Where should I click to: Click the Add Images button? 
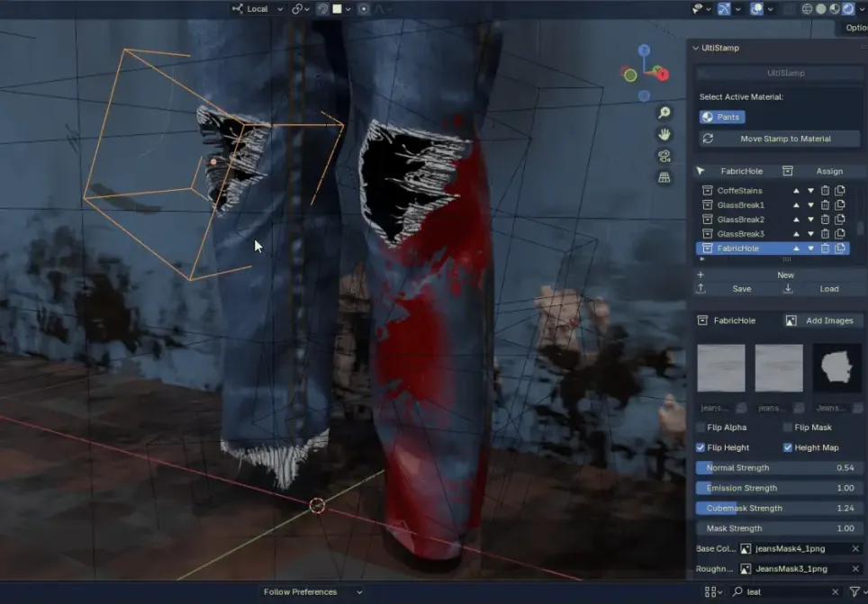tap(822, 320)
